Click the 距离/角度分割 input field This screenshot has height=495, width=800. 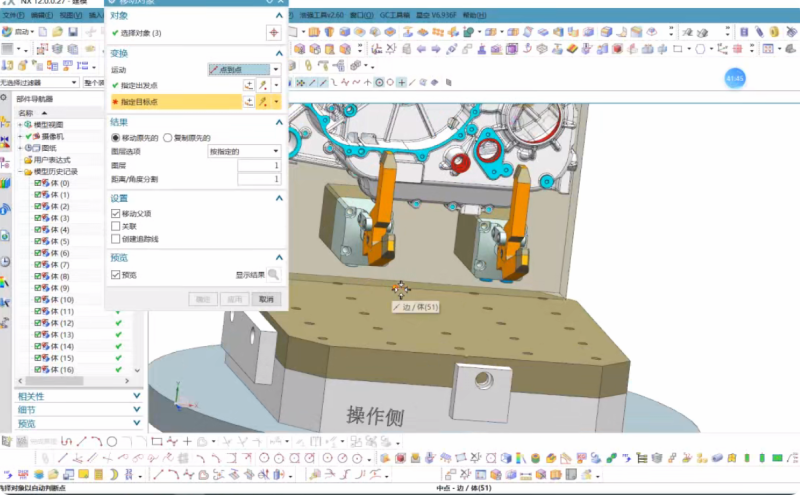(259, 179)
